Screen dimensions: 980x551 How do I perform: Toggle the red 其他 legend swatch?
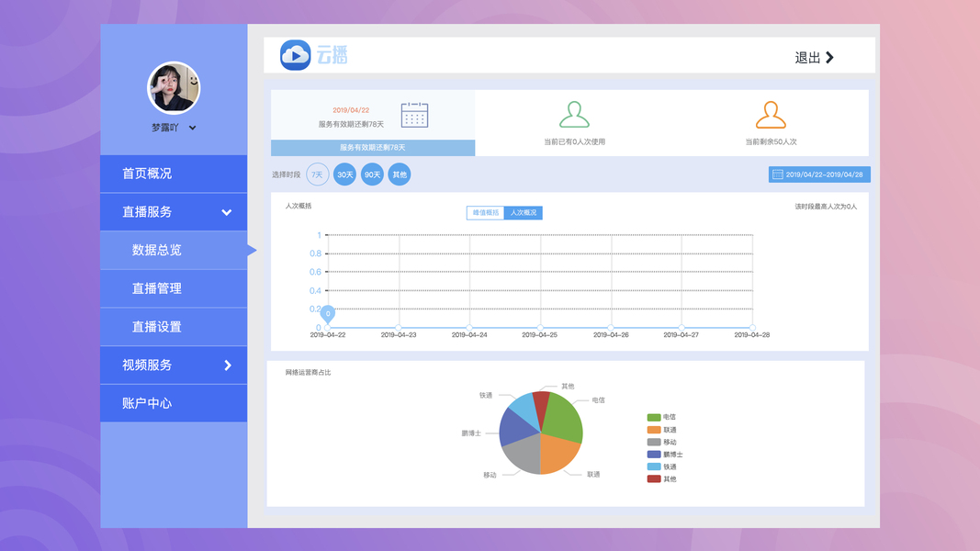[x=654, y=479]
